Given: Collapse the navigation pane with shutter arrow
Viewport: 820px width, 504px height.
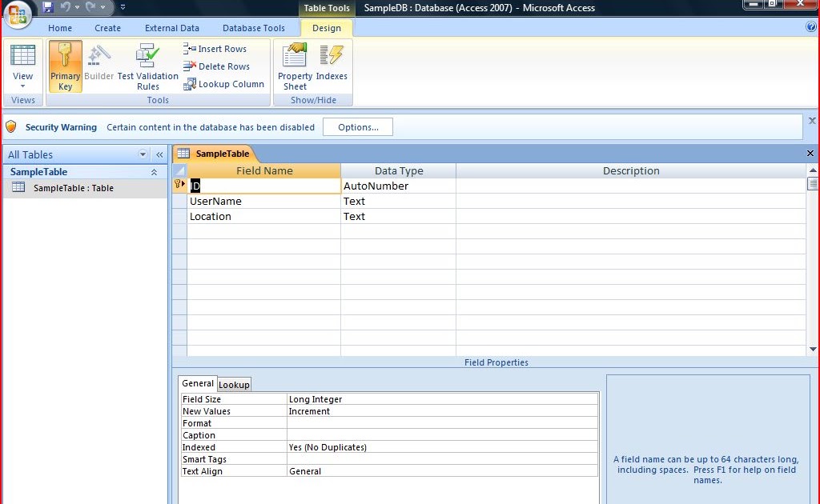Looking at the screenshot, I should [x=159, y=154].
